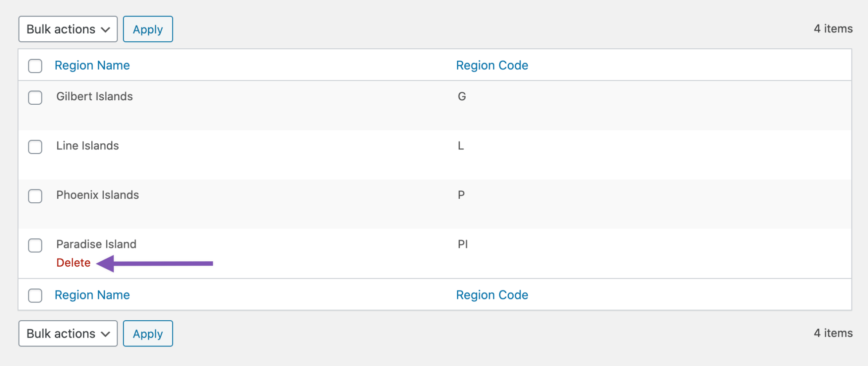The image size is (868, 366).
Task: Delete the Paradise Island region
Action: pyautogui.click(x=74, y=262)
